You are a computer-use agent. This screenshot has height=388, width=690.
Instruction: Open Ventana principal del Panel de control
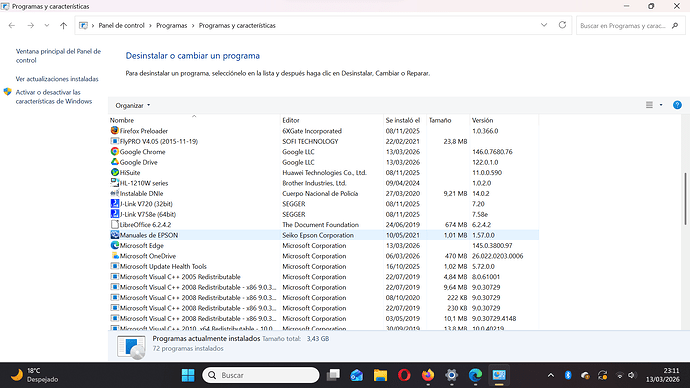point(58,56)
